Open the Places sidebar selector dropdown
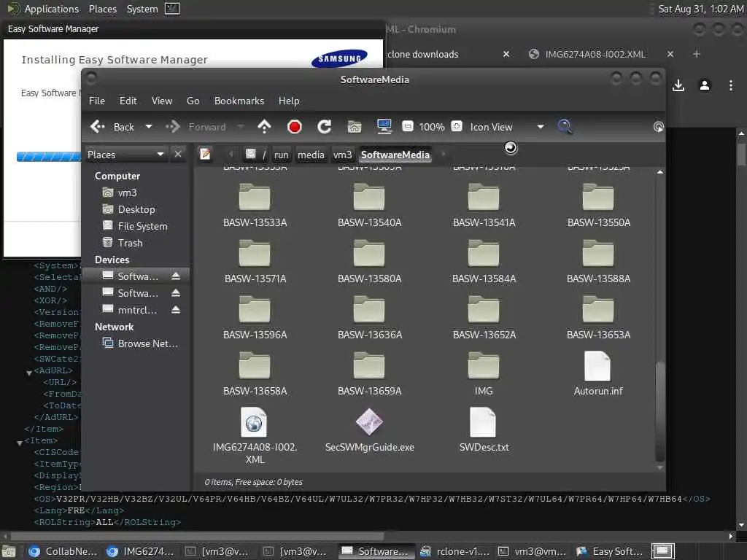The width and height of the screenshot is (747, 560). 125,155
